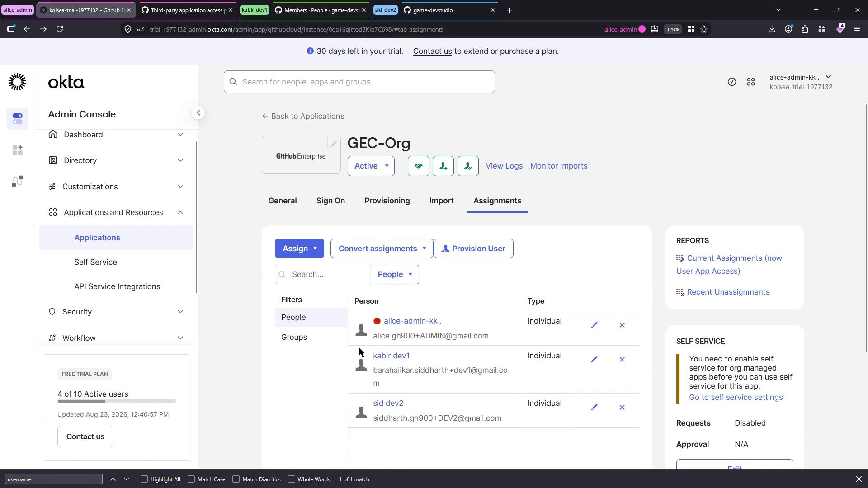
Task: Open the View Logs link
Action: click(504, 166)
